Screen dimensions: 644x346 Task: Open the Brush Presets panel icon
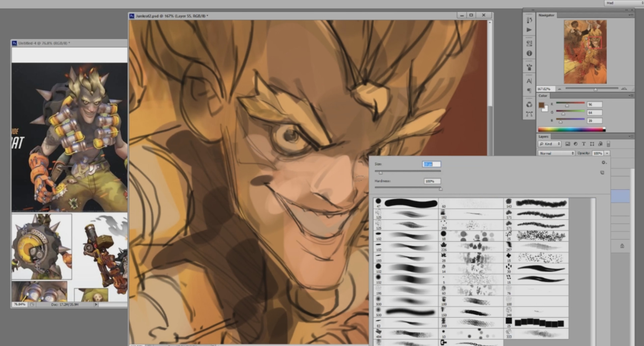point(529,67)
